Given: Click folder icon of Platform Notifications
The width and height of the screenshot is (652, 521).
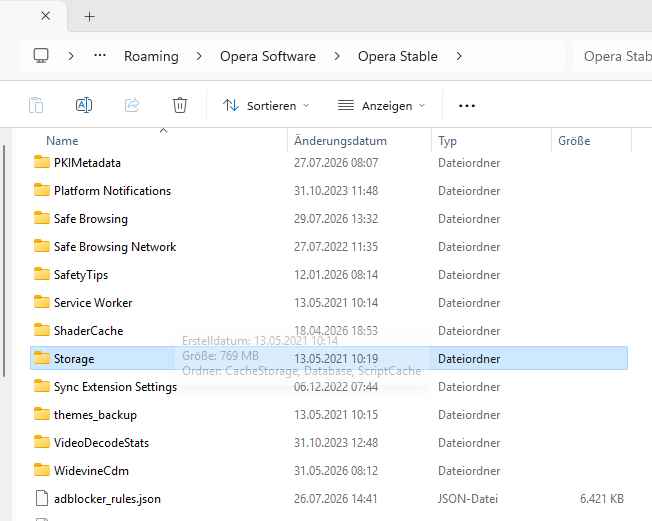Looking at the screenshot, I should point(42,190).
